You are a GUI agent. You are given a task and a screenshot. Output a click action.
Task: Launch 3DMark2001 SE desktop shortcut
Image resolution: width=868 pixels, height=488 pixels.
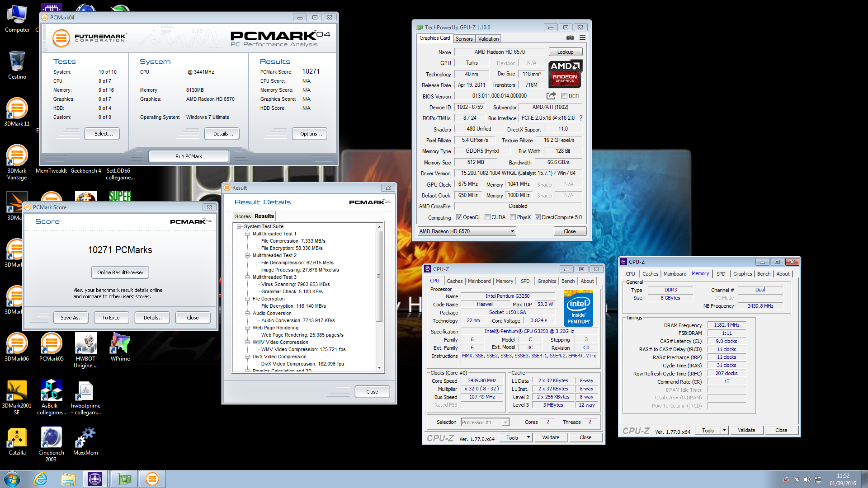coord(17,397)
